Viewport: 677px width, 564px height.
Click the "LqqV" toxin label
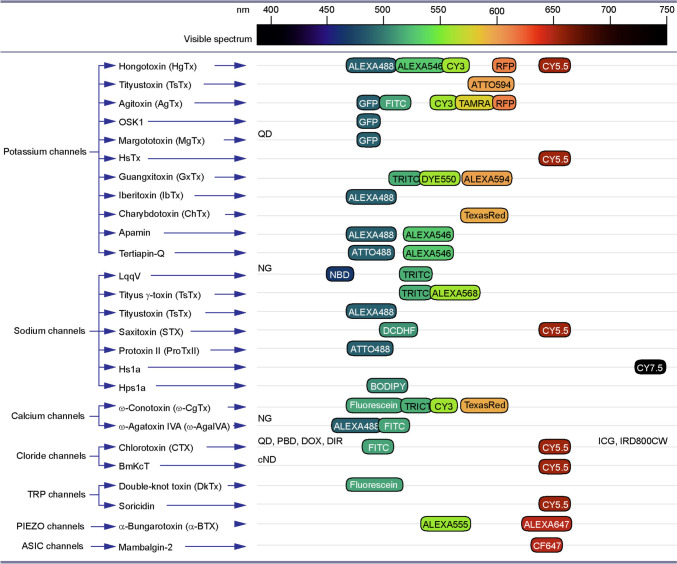click(130, 276)
